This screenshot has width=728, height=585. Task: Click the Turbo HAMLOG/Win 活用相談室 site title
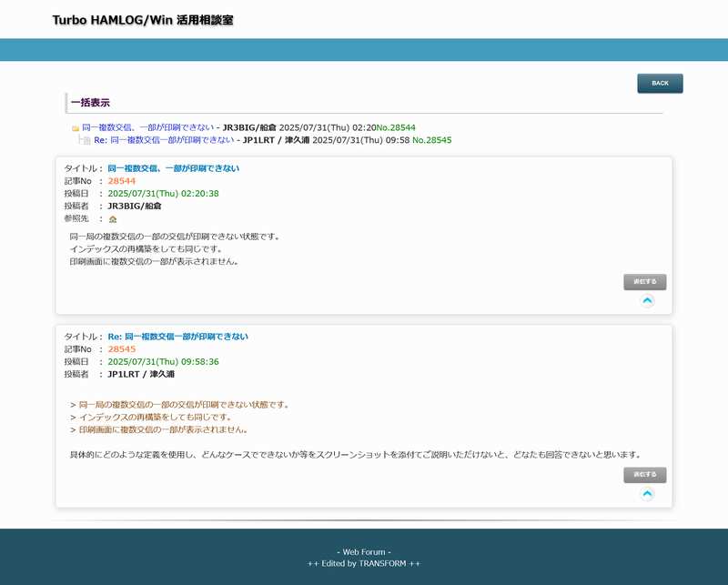(x=143, y=19)
